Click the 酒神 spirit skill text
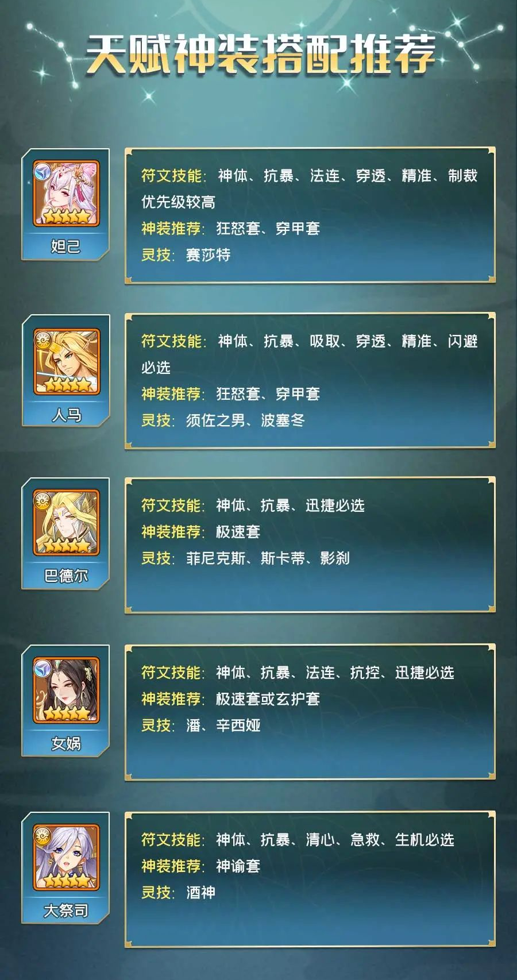Viewport: 517px width, 980px height. coord(201,893)
